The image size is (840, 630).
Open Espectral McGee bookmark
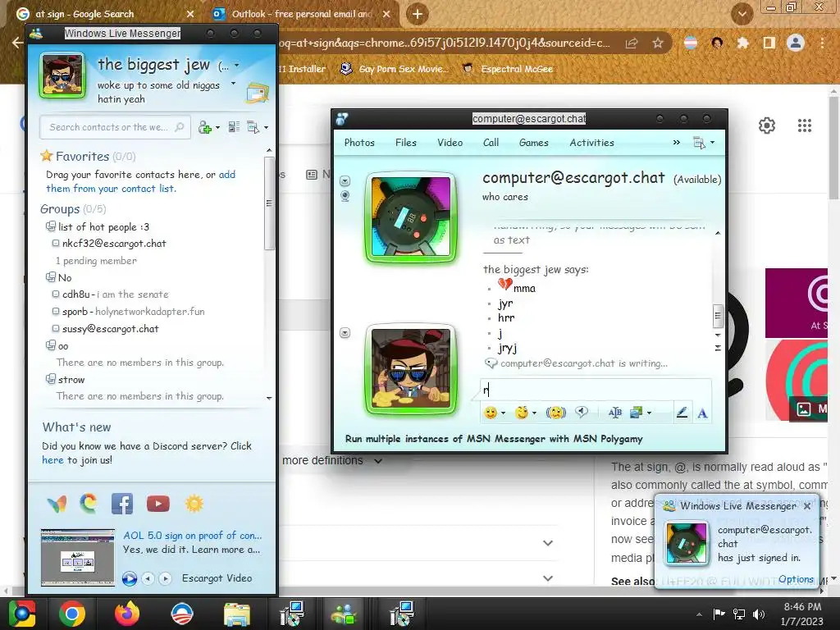(x=508, y=69)
